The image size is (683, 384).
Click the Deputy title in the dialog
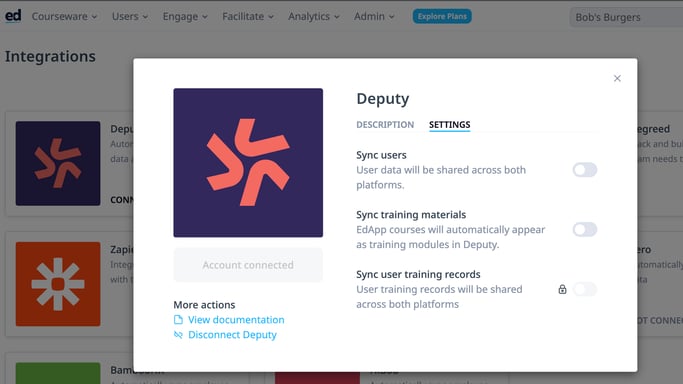382,99
